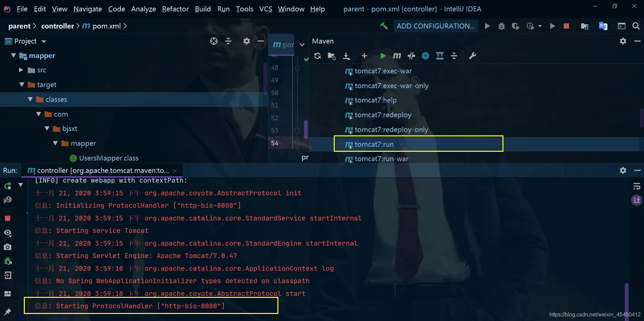Screen dimensions: 644x321
Task: Click the red Stop icon in main toolbar
Action: [566, 26]
